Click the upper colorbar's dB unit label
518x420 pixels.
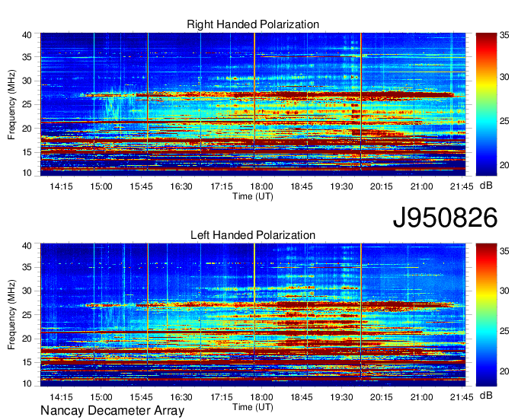(x=486, y=186)
